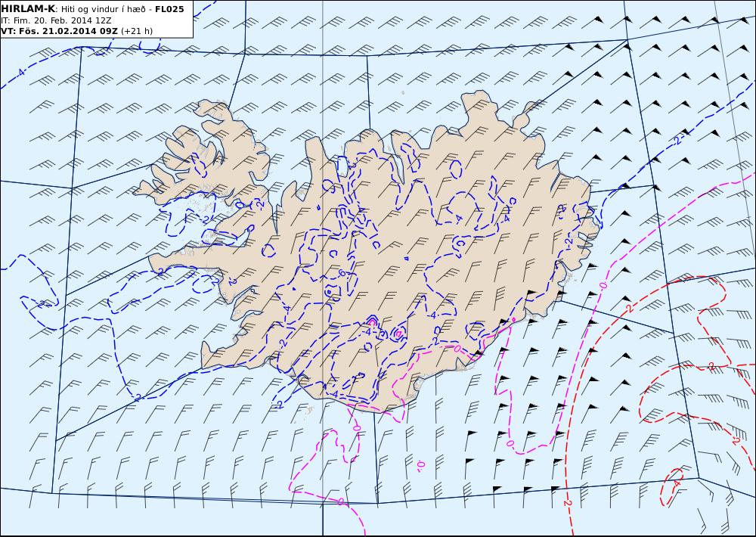This screenshot has width=756, height=537.
Task: Click the "HIRLAM-K: Hiti og vindur í hæð - FL025" title line
Action: 92,9
